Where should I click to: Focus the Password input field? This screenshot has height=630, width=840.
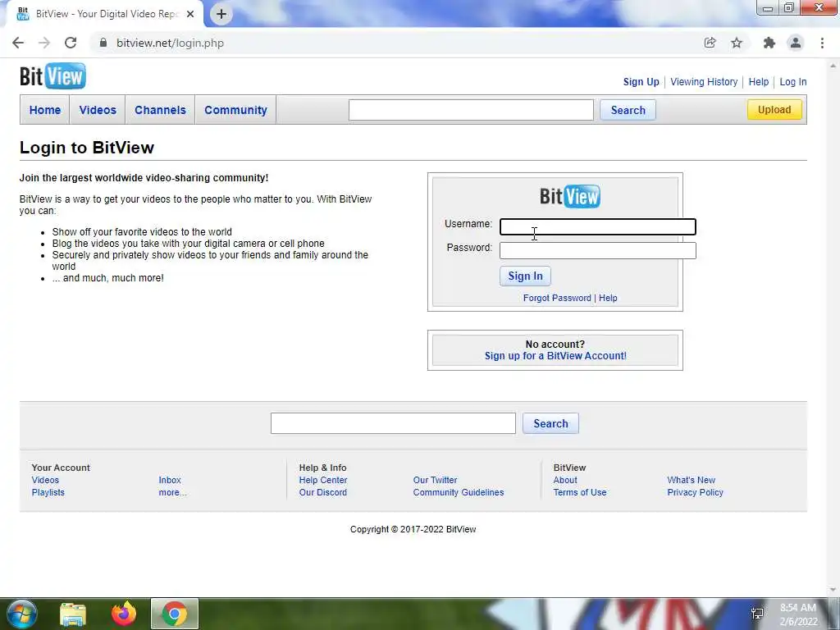click(x=598, y=250)
